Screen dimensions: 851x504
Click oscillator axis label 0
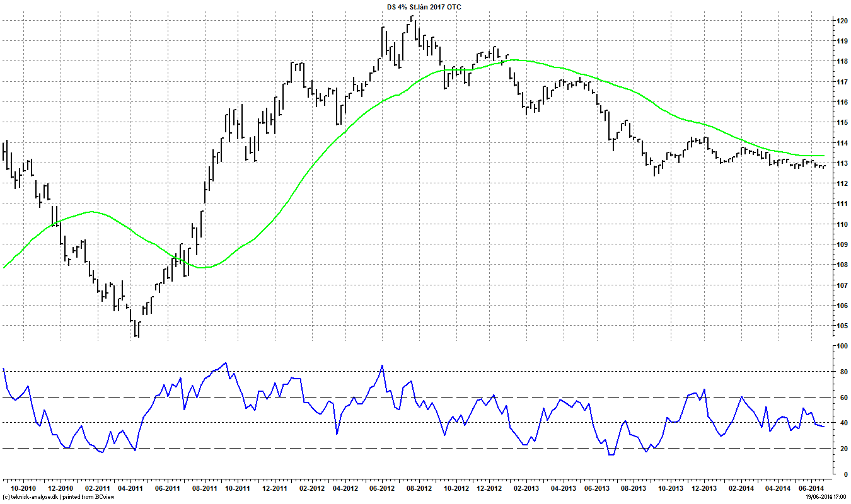[x=845, y=474]
